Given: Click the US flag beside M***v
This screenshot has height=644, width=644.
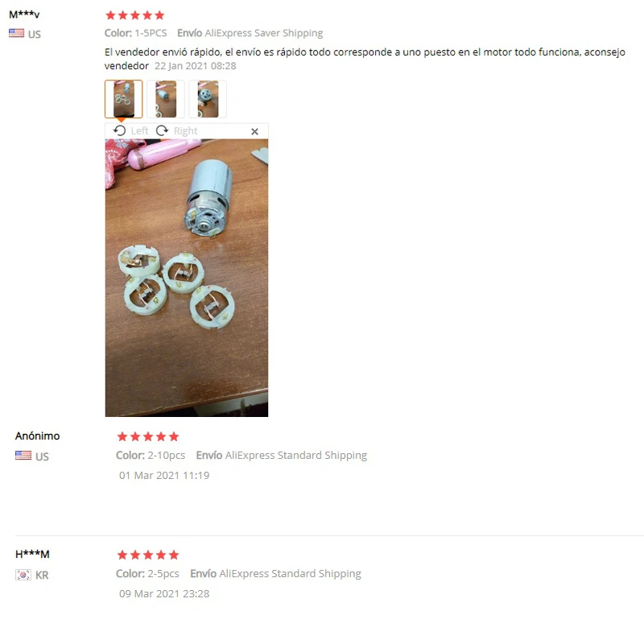Looking at the screenshot, I should [x=16, y=33].
